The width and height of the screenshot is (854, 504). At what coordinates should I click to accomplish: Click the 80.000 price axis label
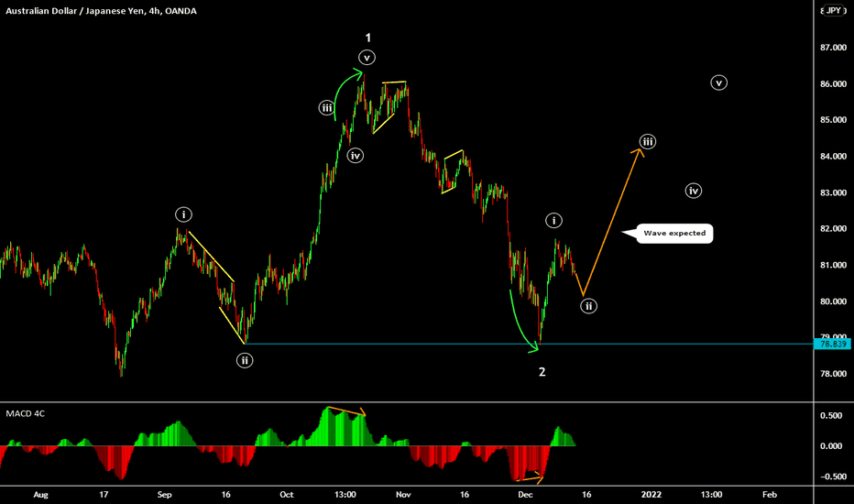[833, 301]
